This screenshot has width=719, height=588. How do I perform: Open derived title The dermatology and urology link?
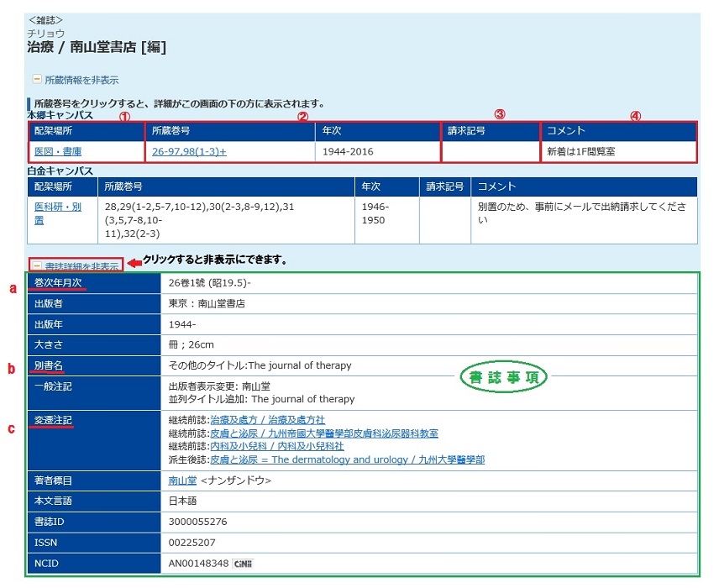[348, 459]
